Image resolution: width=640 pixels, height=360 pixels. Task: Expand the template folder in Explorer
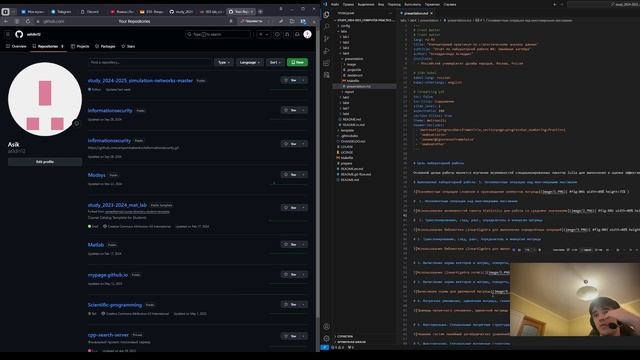[347, 130]
